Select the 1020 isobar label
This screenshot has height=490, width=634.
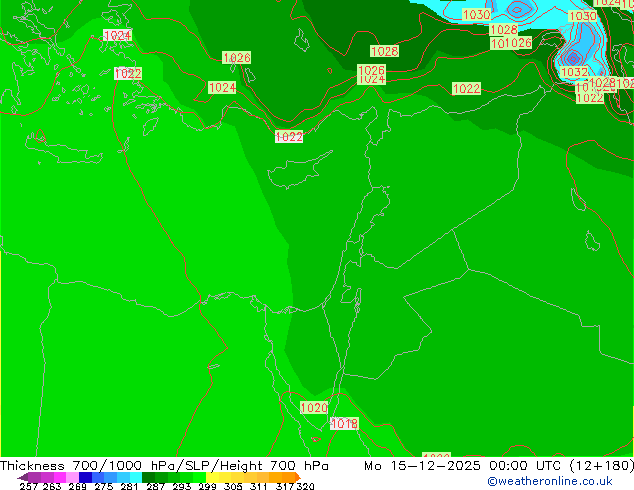coord(313,408)
